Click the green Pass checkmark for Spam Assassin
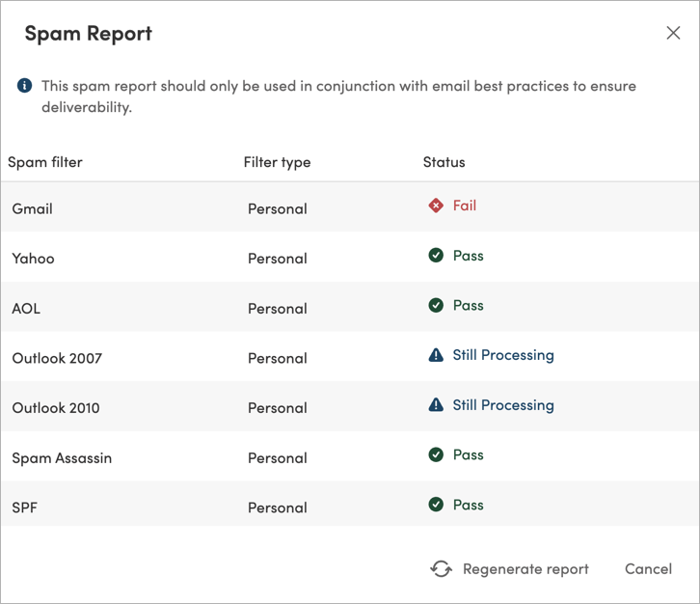700x604 pixels. pos(436,454)
